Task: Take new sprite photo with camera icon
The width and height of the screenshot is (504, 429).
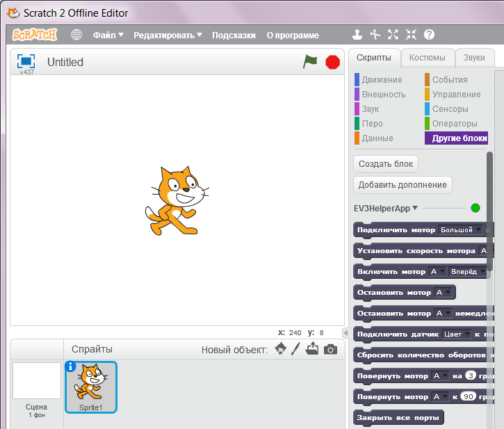Action: 330,349
